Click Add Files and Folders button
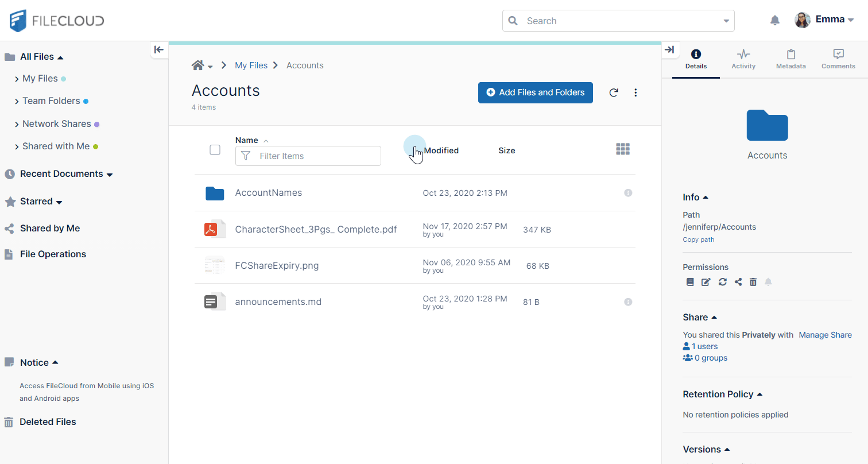The height and width of the screenshot is (464, 868). point(535,92)
